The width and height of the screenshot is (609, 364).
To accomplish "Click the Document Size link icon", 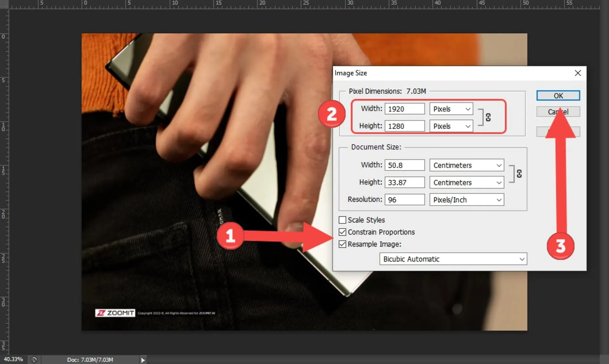I will tap(520, 174).
